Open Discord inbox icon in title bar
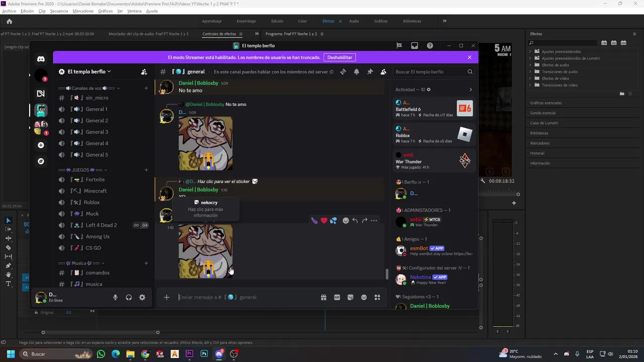The image size is (644, 362). click(415, 46)
